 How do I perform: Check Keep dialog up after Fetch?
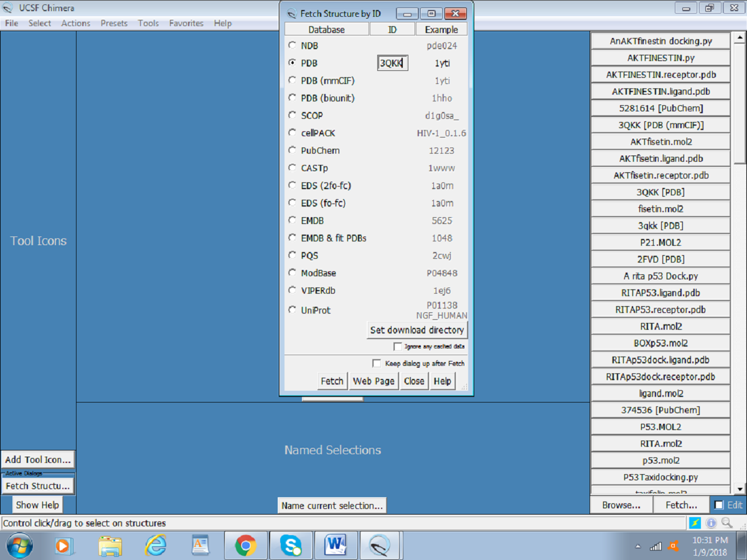pyautogui.click(x=377, y=363)
